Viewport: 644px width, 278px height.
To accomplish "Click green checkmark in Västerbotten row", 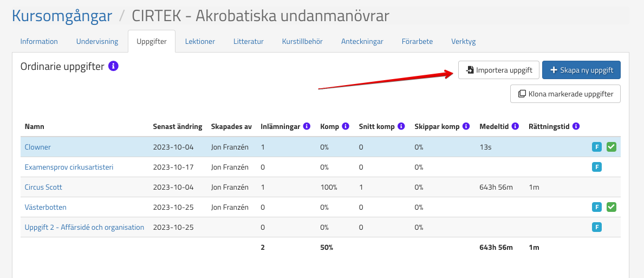I will click(x=612, y=207).
